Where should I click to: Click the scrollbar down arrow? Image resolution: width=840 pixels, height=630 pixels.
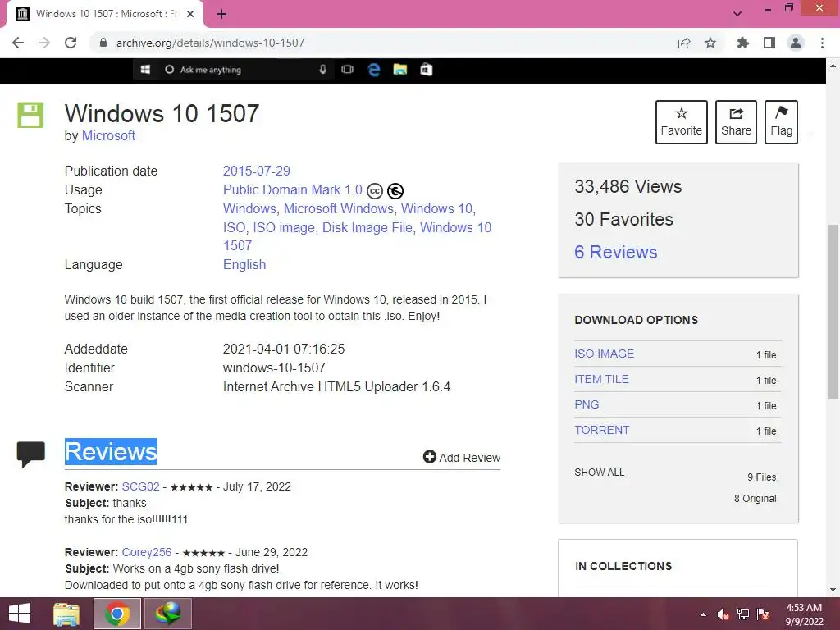833,590
